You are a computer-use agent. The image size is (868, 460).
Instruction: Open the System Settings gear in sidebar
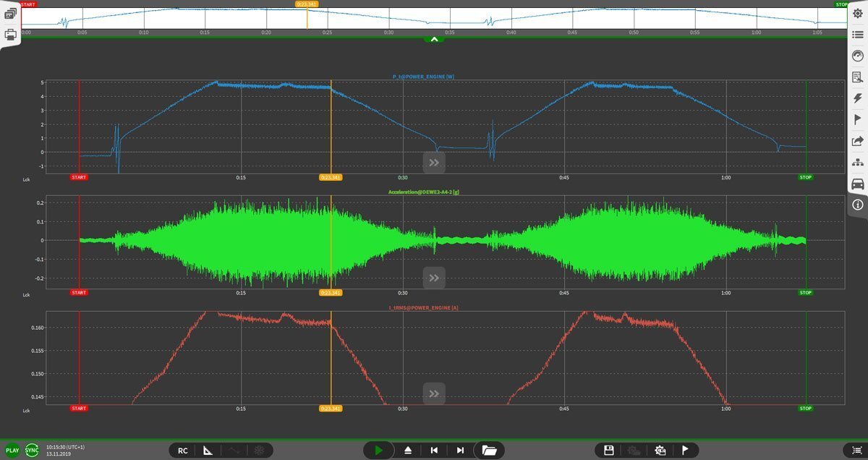[x=858, y=14]
